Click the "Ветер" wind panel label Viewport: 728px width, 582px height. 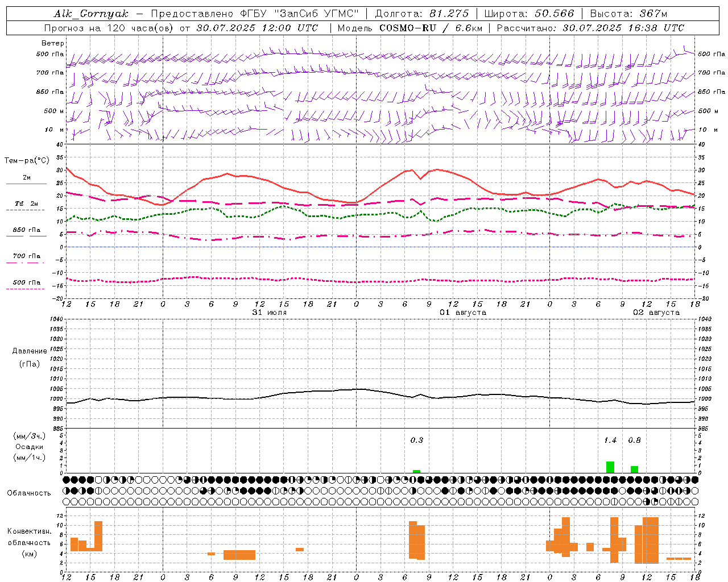pos(53,43)
